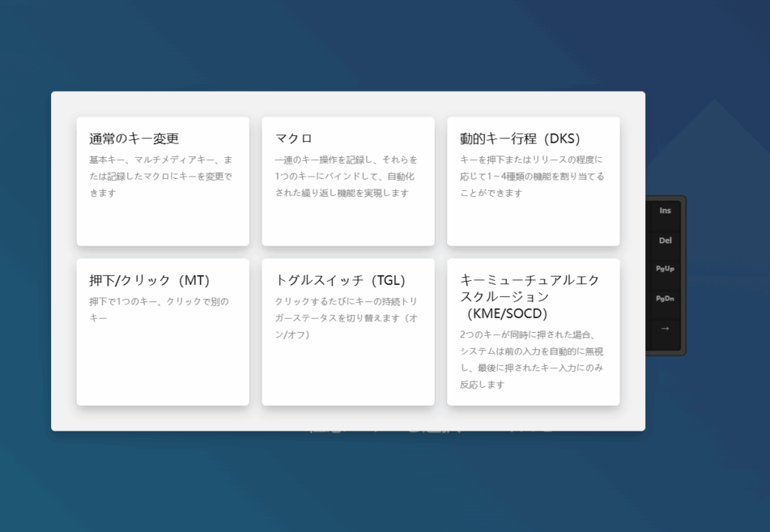Click the キーを押下またはリリース description text
Viewport: 770px width, 532px height.
click(x=532, y=176)
